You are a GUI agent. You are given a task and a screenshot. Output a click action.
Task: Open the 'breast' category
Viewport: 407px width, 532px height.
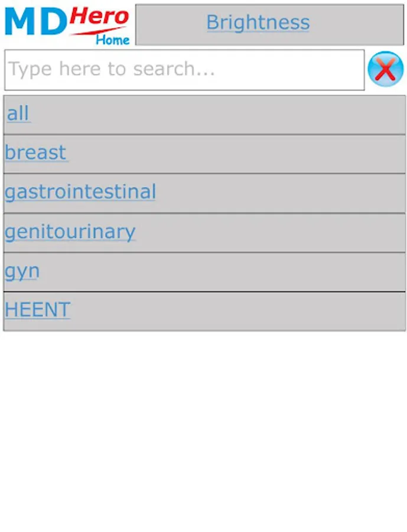pos(204,154)
